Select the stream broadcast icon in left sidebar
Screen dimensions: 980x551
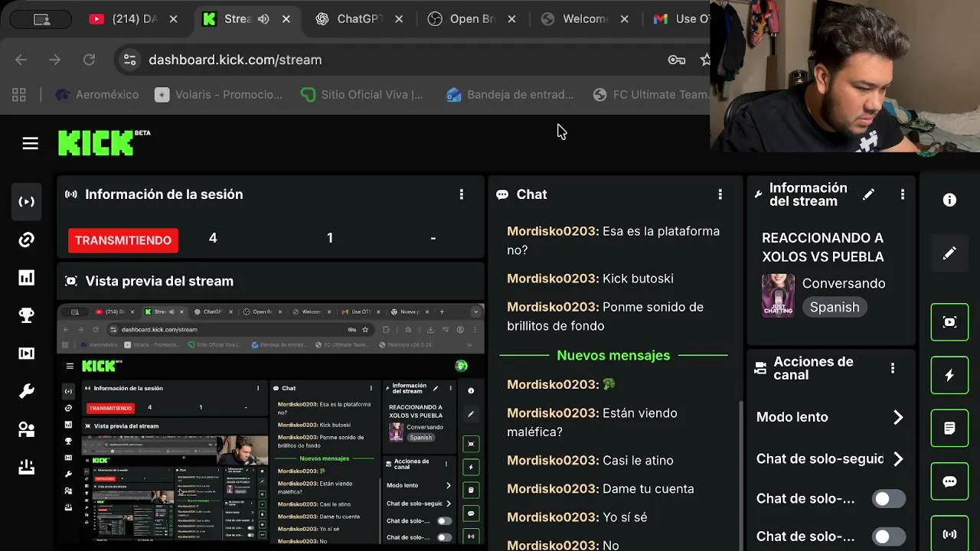pyautogui.click(x=27, y=202)
